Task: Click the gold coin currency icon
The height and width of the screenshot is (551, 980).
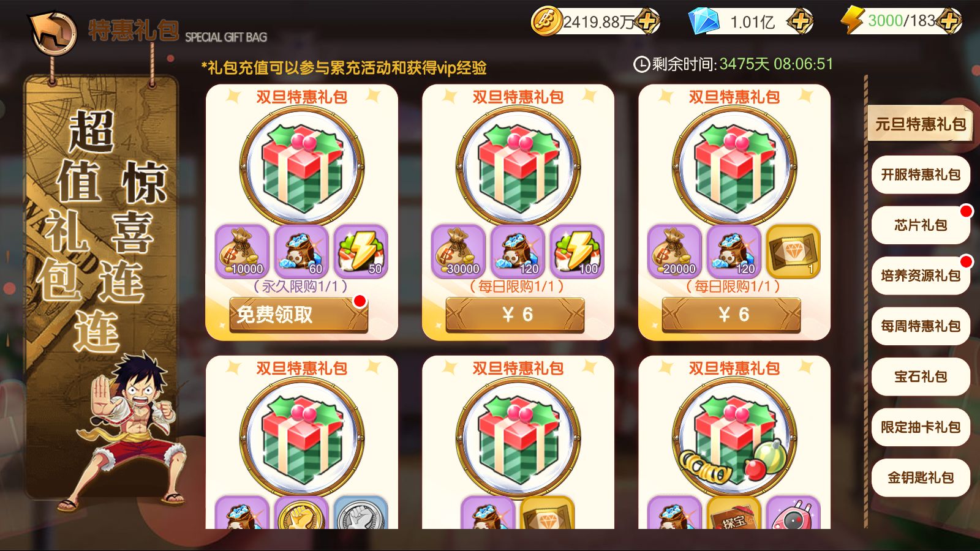Action: coord(546,22)
